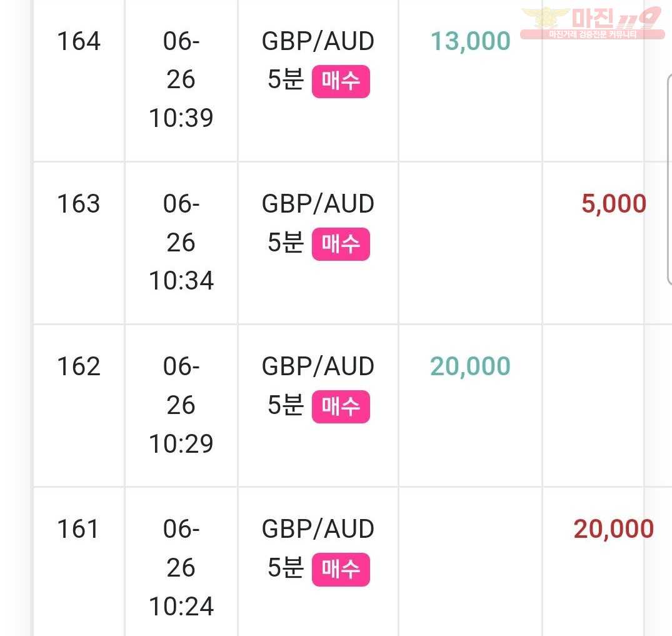Click GBP/AUD text in row 162
Screen dimensions: 672x636
point(318,366)
